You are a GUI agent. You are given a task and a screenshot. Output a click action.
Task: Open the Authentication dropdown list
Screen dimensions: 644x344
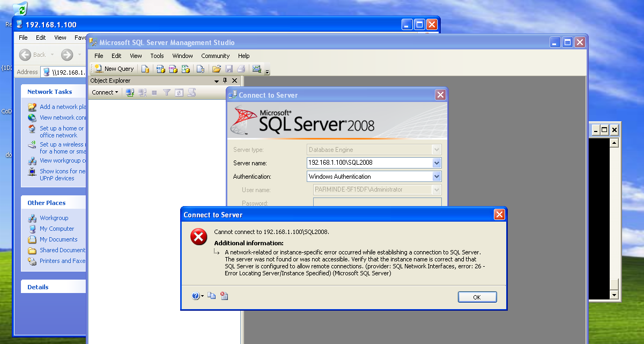coord(436,177)
